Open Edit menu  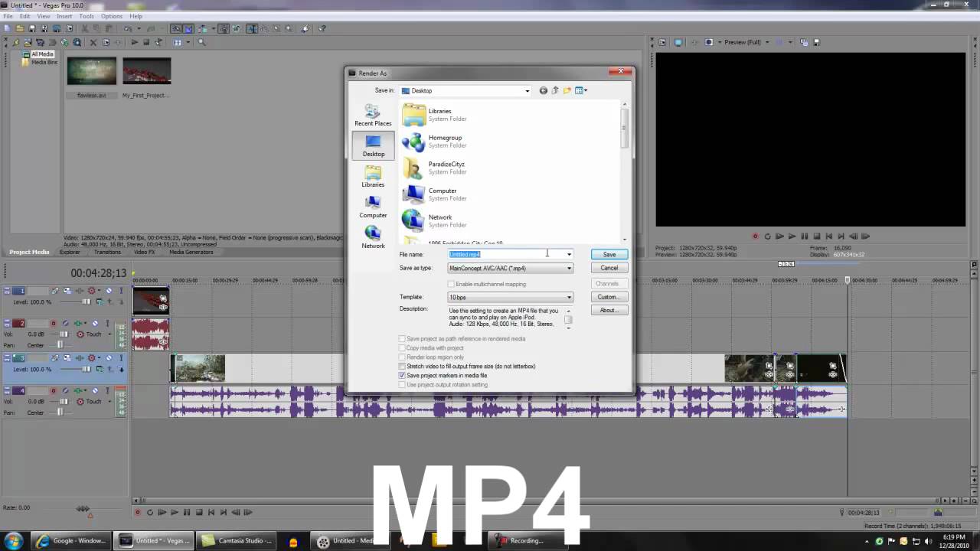[25, 16]
